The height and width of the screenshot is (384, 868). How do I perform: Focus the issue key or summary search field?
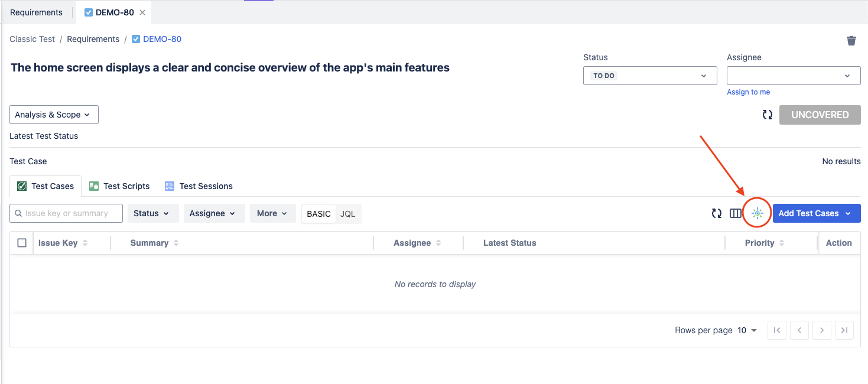coord(71,213)
